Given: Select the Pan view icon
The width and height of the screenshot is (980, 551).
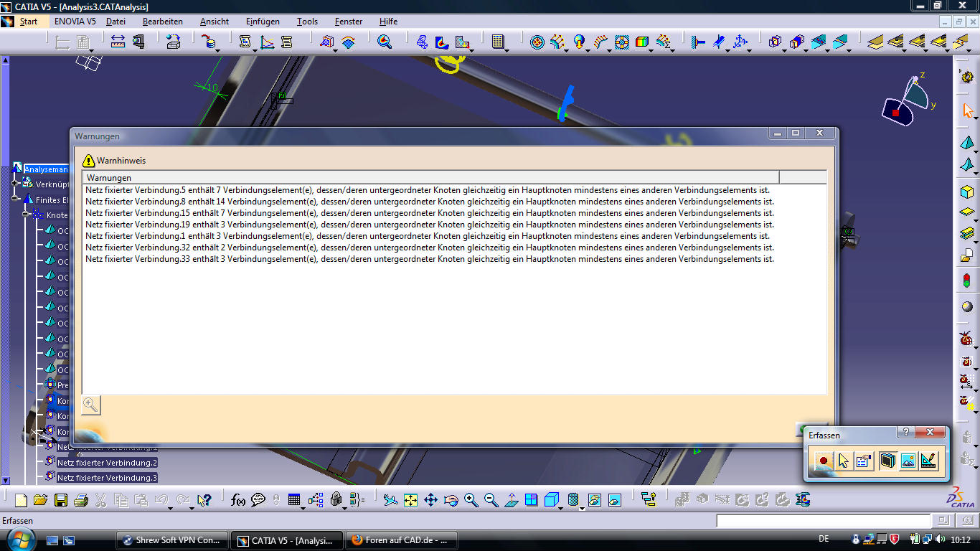Looking at the screenshot, I should pyautogui.click(x=430, y=500).
